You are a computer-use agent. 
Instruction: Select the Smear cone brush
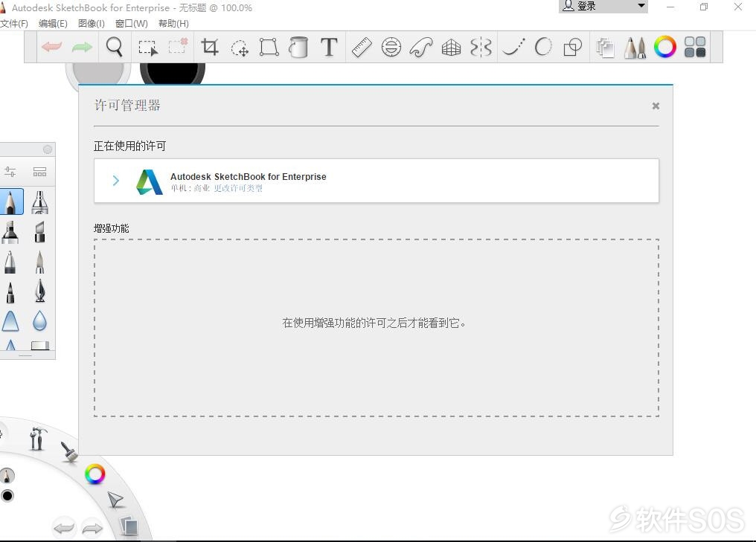(10, 321)
